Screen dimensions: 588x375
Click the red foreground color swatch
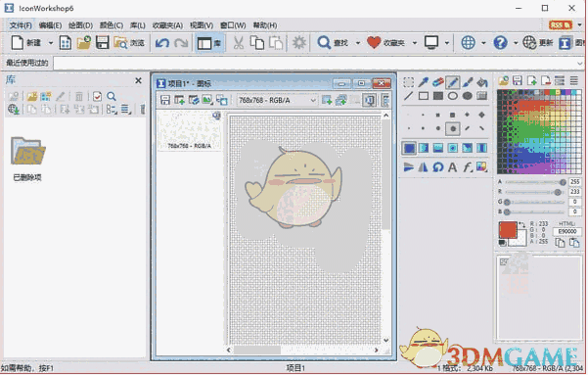point(508,230)
